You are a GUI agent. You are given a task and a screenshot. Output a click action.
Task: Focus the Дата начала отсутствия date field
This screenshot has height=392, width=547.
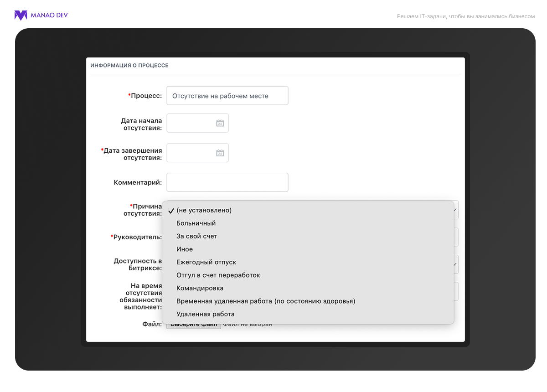click(197, 123)
